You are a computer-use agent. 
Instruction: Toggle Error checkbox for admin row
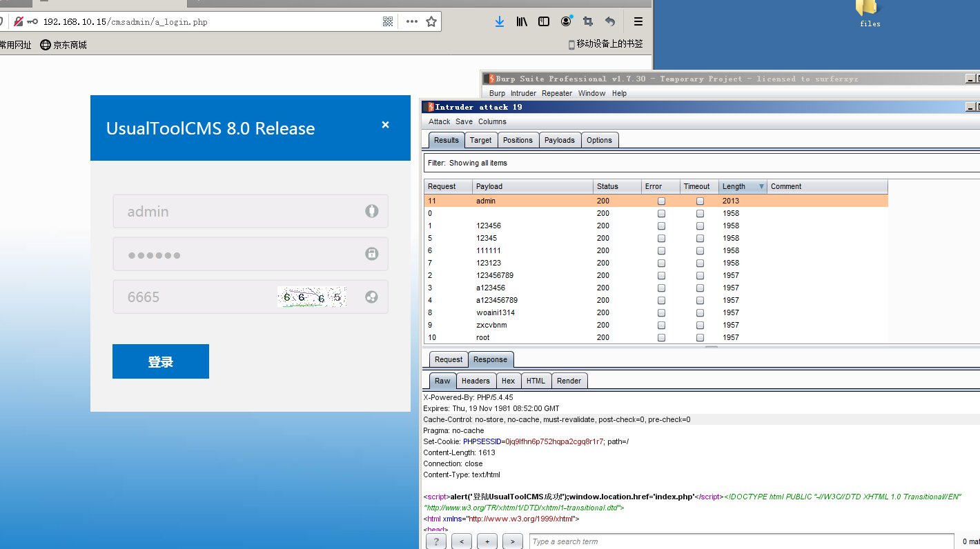click(661, 201)
